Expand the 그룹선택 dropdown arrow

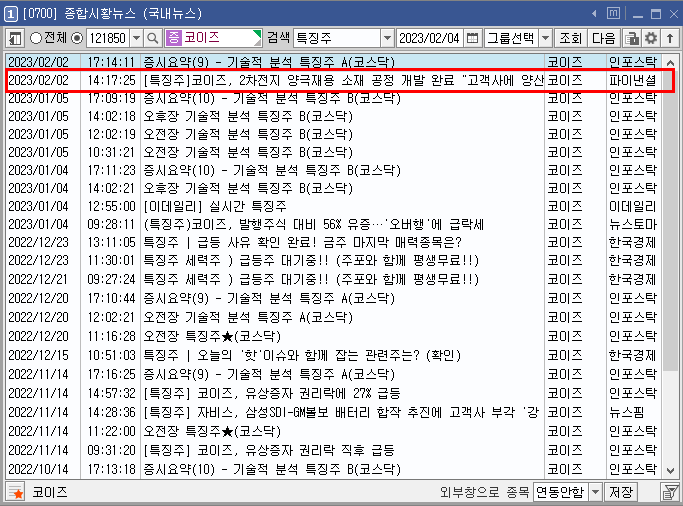(545, 38)
